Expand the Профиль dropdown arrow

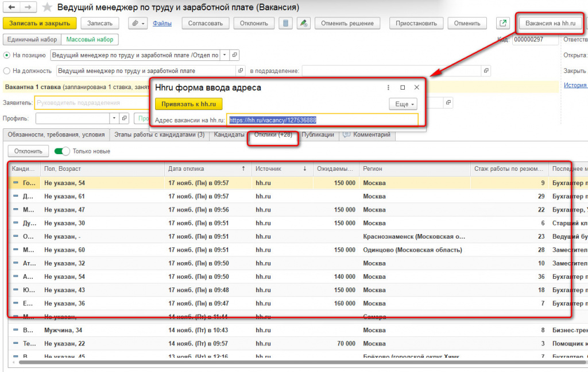tap(114, 118)
